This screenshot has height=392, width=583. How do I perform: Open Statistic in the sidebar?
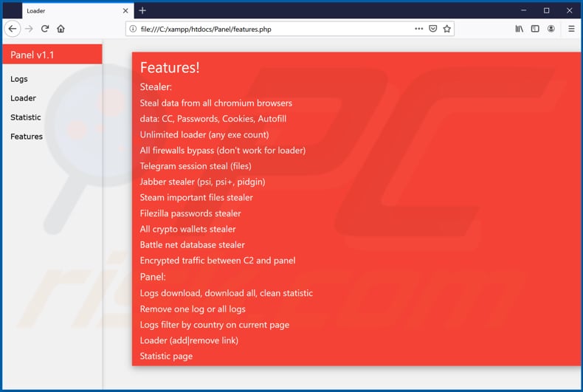pyautogui.click(x=26, y=117)
